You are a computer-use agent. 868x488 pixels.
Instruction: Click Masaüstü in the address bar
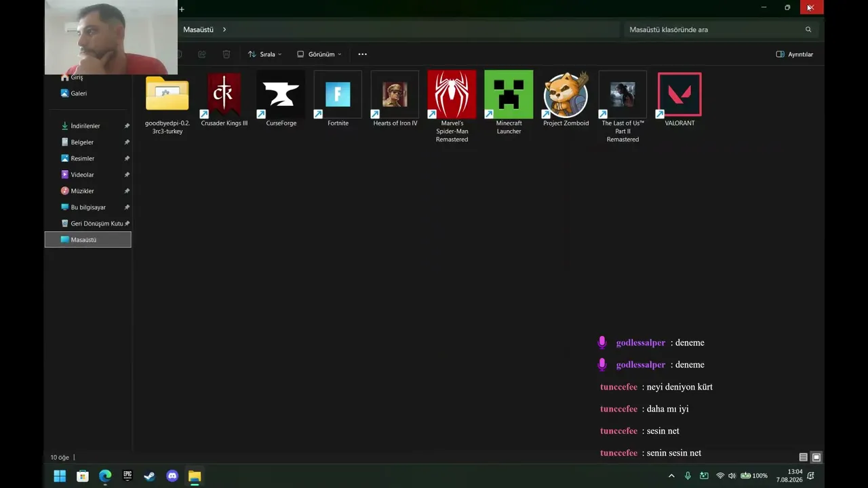click(x=198, y=30)
